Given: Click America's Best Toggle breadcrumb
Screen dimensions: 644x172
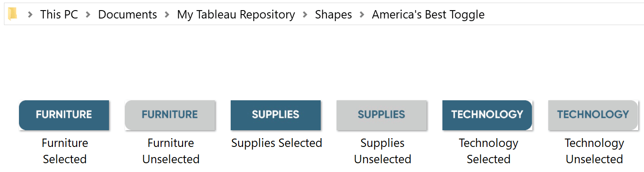Looking at the screenshot, I should (428, 15).
